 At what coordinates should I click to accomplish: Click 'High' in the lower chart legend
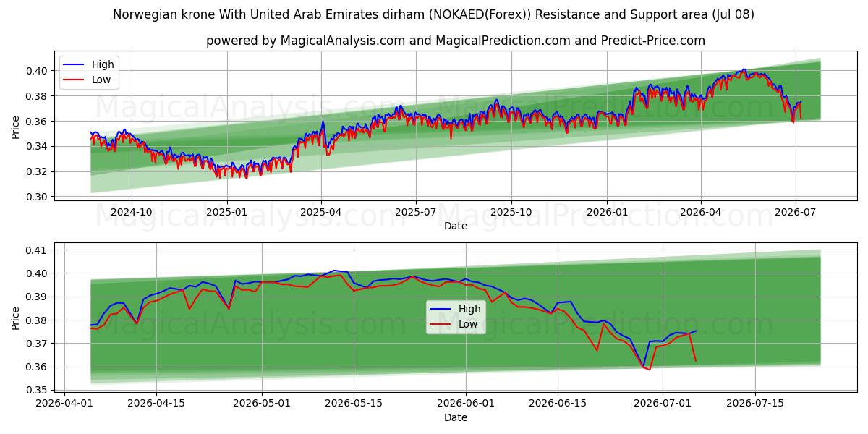coord(469,309)
